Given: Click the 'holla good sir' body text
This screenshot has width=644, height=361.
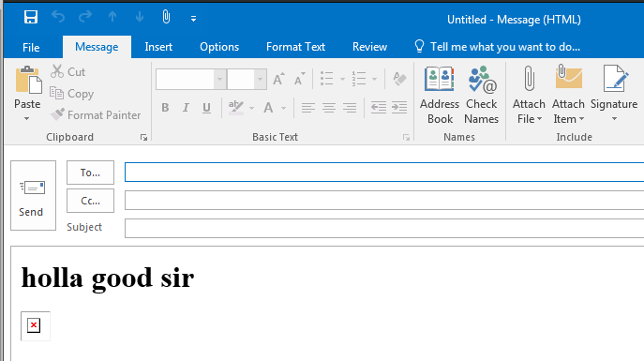Looking at the screenshot, I should 108,278.
